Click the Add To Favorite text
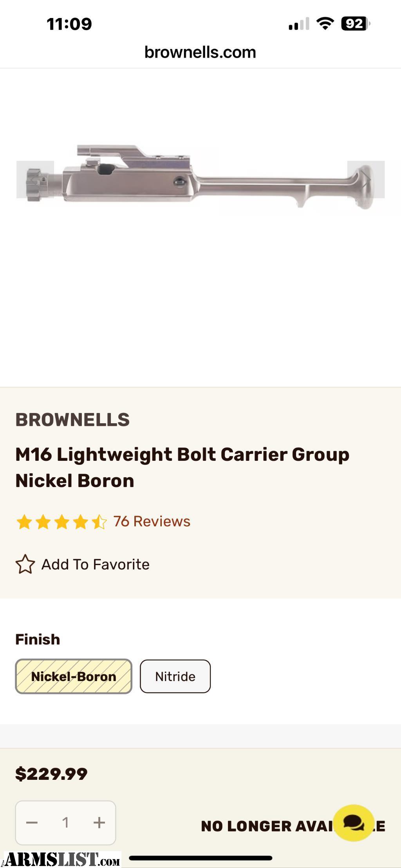The height and width of the screenshot is (868, 401). pos(96,565)
